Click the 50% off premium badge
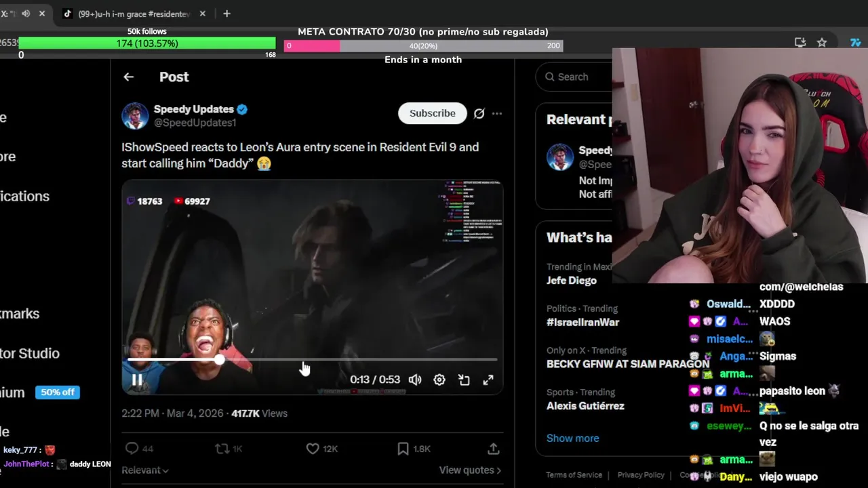Viewport: 868px width, 488px height. coord(57,392)
